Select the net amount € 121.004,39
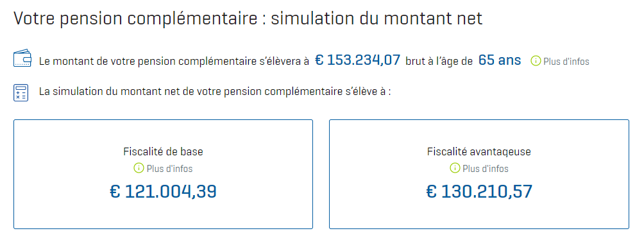 (x=163, y=191)
